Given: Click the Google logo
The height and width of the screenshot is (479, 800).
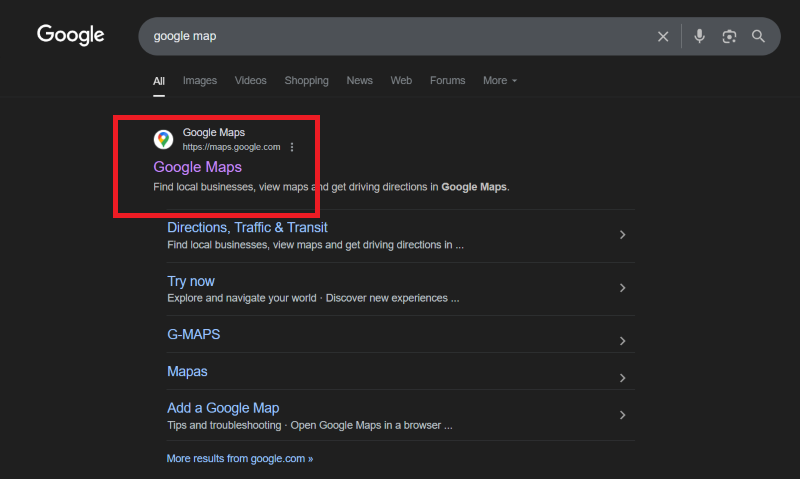Looking at the screenshot, I should [70, 35].
